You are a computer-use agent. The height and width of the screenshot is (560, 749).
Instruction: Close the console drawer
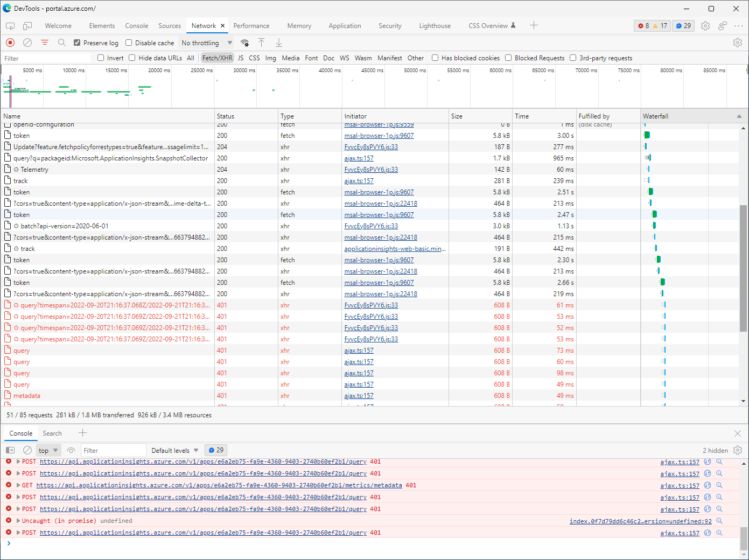[x=738, y=433]
